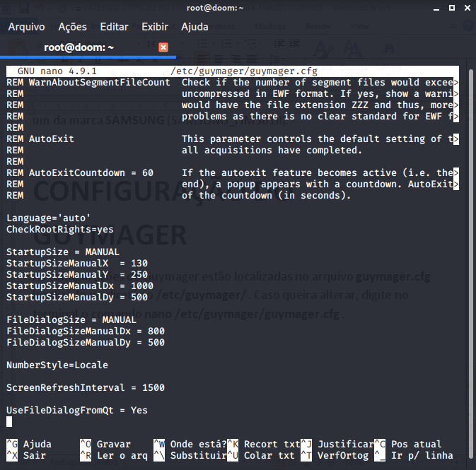Image resolution: width=476 pixels, height=470 pixels.
Task: Click the Language='auto' config line
Action: pyautogui.click(x=49, y=218)
